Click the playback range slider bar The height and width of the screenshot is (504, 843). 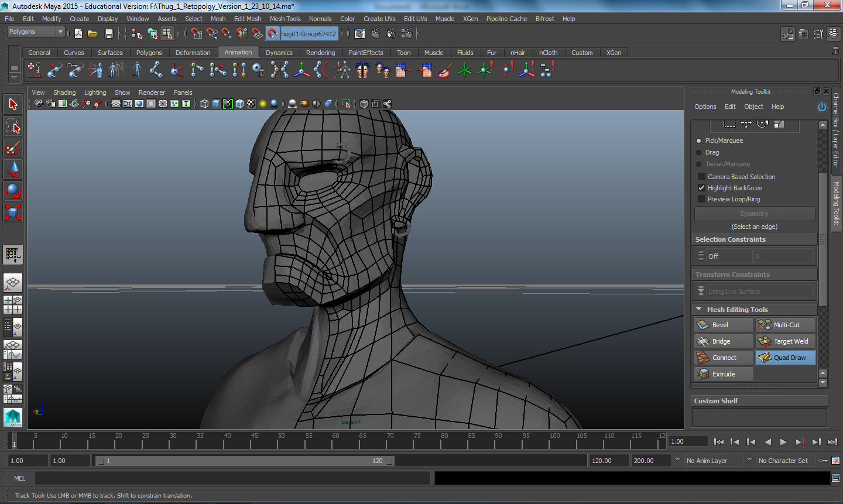(x=245, y=461)
